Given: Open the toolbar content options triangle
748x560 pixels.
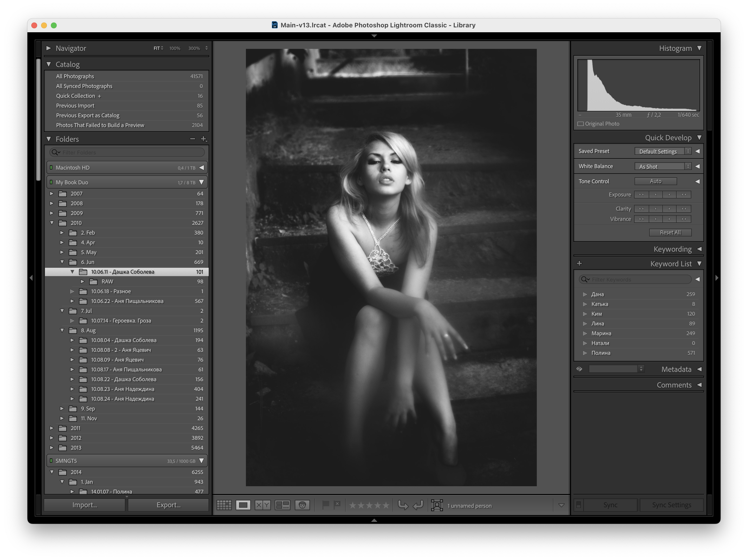Looking at the screenshot, I should coord(561,505).
